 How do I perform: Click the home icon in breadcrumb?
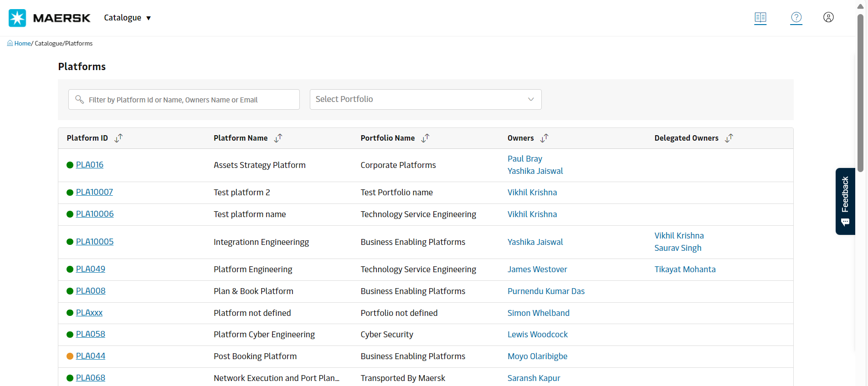click(10, 43)
